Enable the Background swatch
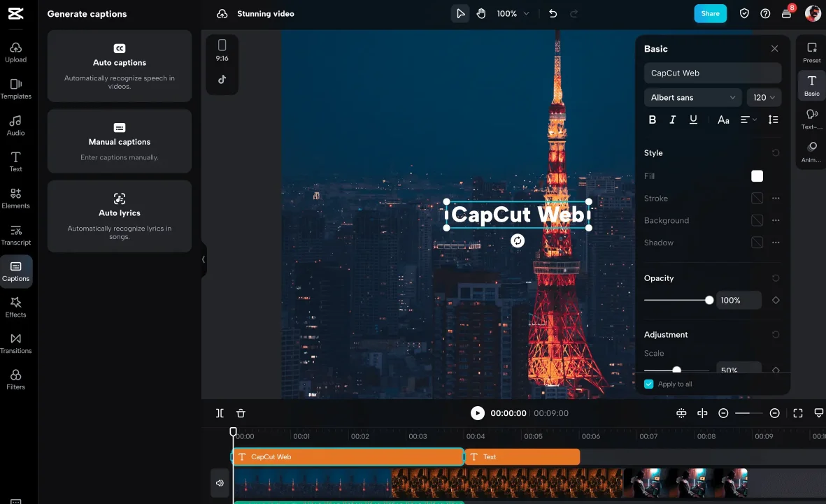This screenshot has height=504, width=826. click(x=757, y=220)
